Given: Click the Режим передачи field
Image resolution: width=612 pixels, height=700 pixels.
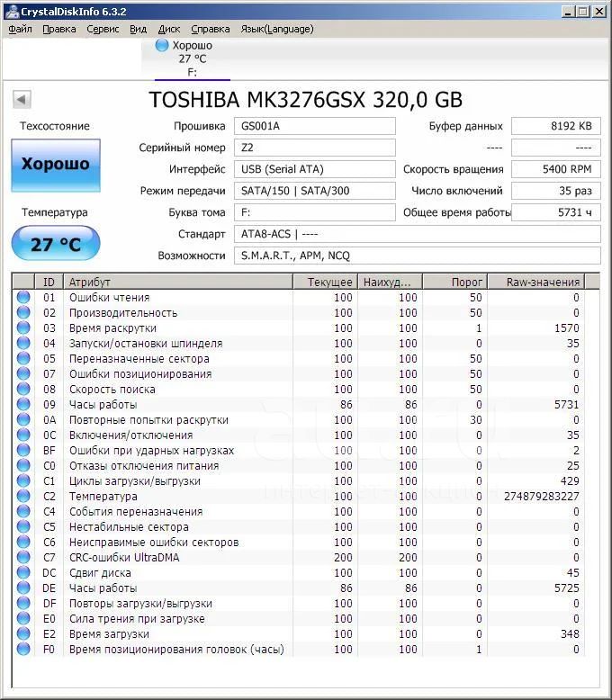Looking at the screenshot, I should 314,191.
